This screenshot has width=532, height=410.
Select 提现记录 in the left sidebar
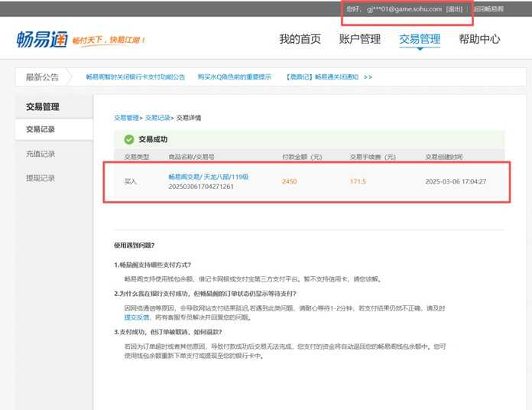[41, 177]
